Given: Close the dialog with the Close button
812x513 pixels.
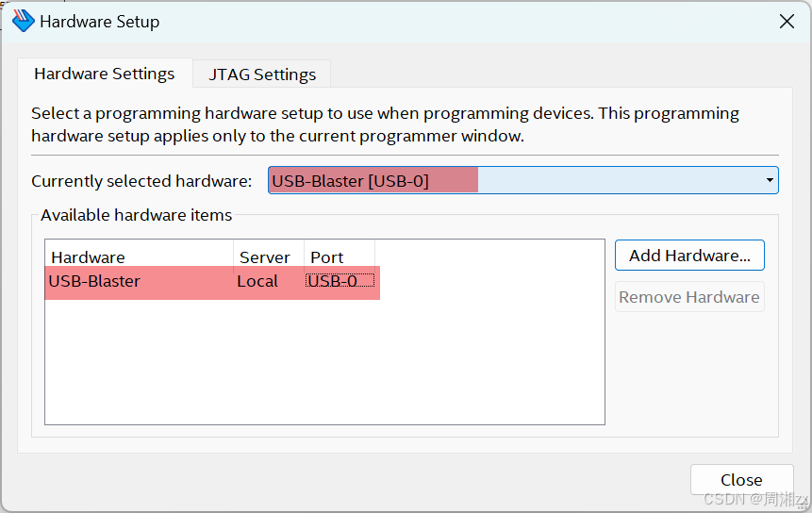Looking at the screenshot, I should click(x=741, y=479).
